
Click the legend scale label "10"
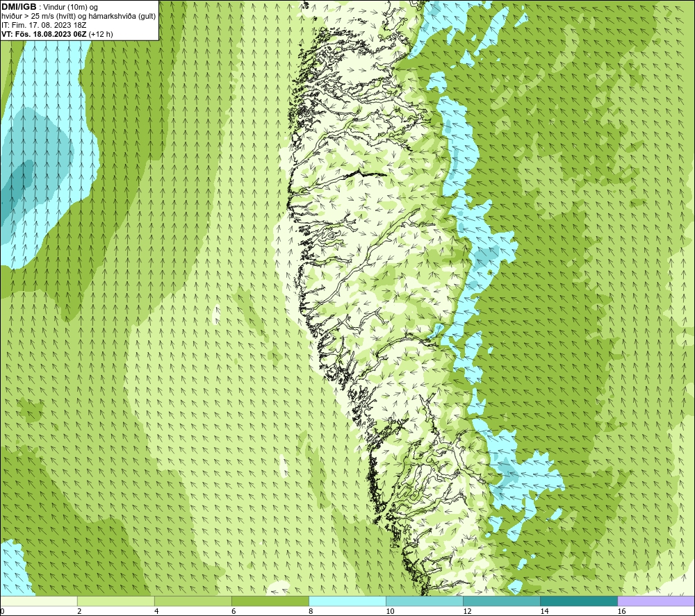390,612
